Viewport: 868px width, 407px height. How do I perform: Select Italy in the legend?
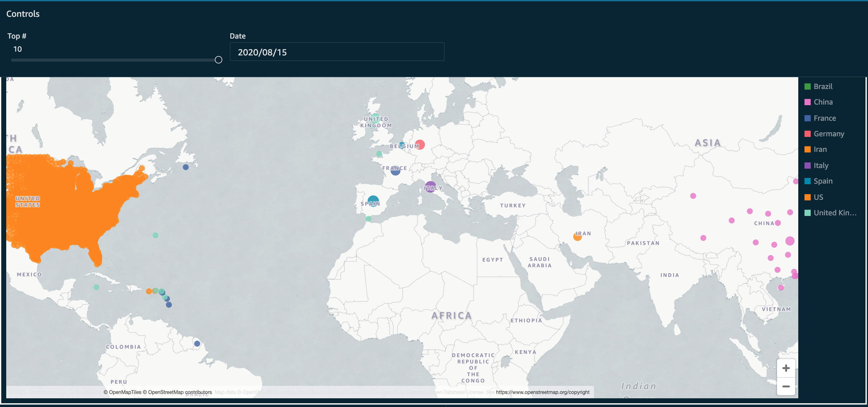coord(820,165)
